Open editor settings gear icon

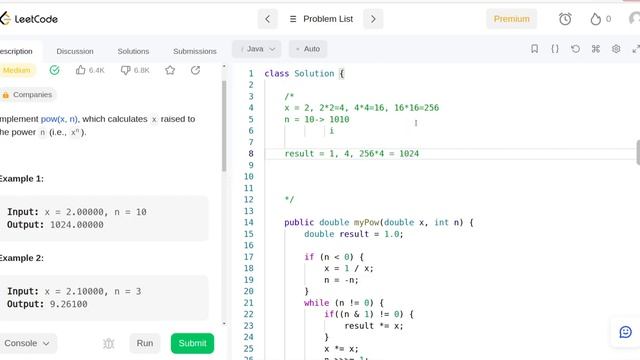[x=616, y=49]
